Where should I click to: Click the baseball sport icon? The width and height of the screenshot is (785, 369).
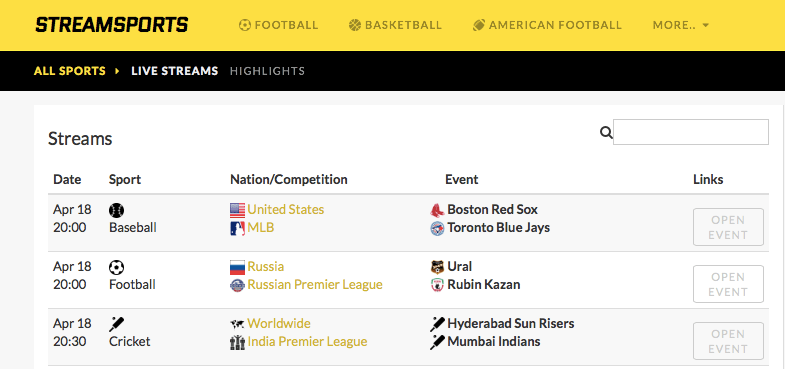click(x=117, y=210)
